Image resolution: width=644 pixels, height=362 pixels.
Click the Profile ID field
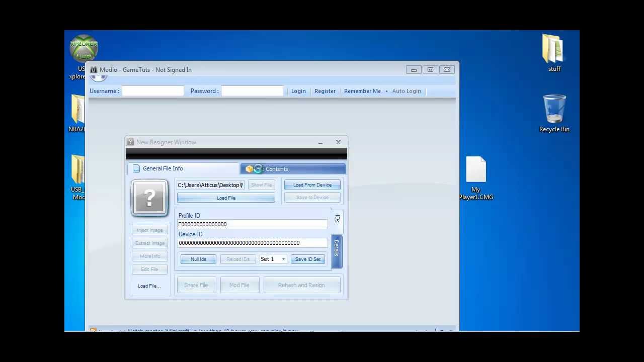click(x=253, y=224)
